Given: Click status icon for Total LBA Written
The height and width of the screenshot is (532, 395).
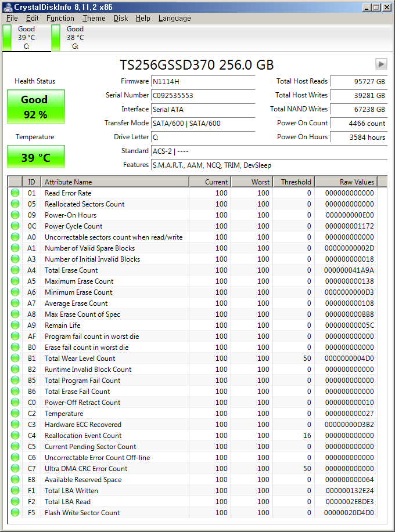Looking at the screenshot, I should pyautogui.click(x=15, y=491).
